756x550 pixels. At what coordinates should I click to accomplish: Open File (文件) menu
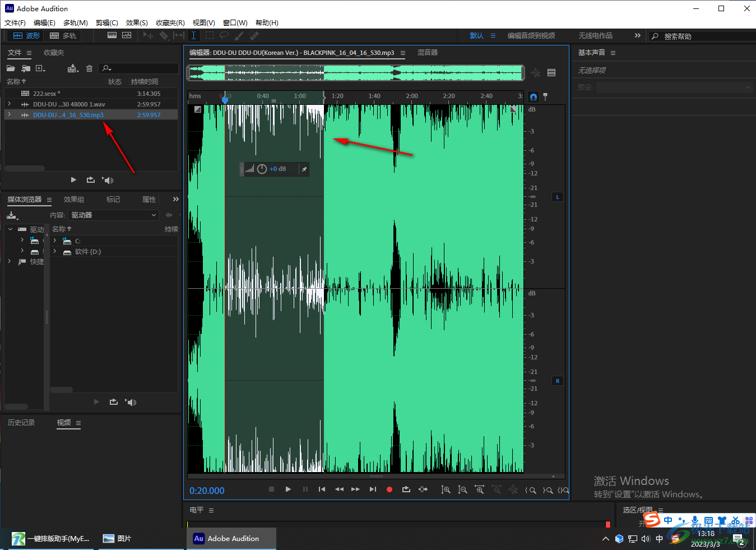[15, 23]
